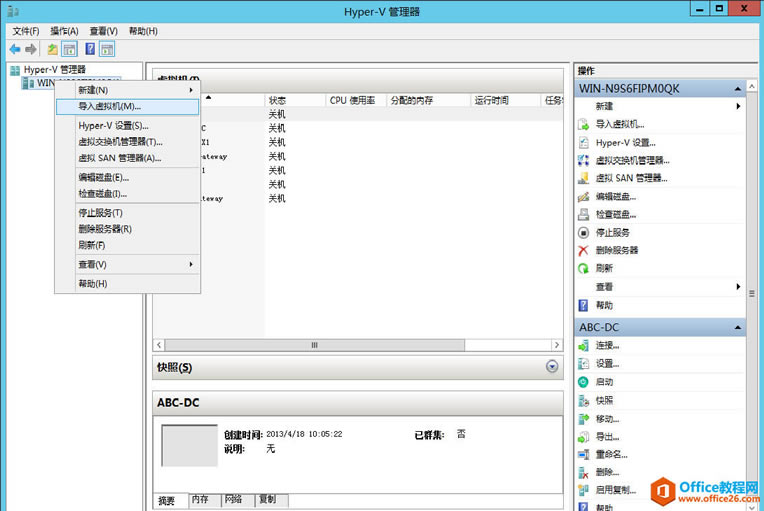Expand 查看 submenu arrow in Actions pane
The image size is (764, 511).
tap(738, 286)
